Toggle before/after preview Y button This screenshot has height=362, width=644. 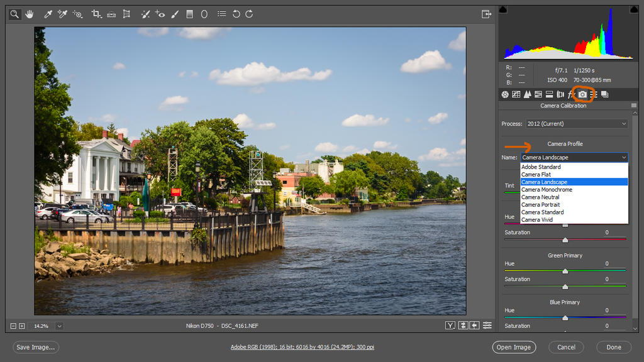(450, 326)
